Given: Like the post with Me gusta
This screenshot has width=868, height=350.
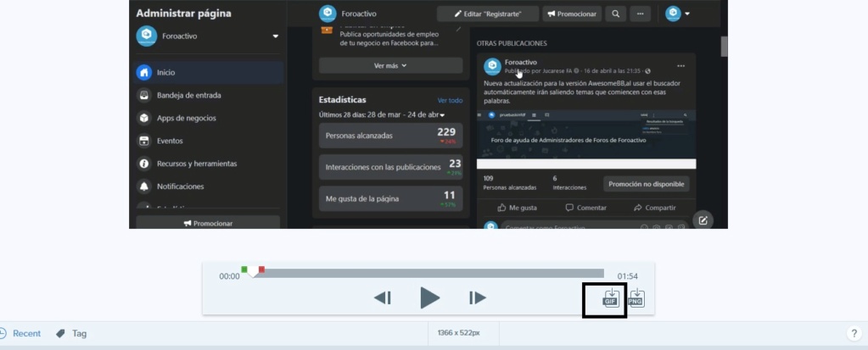Looking at the screenshot, I should (x=517, y=208).
